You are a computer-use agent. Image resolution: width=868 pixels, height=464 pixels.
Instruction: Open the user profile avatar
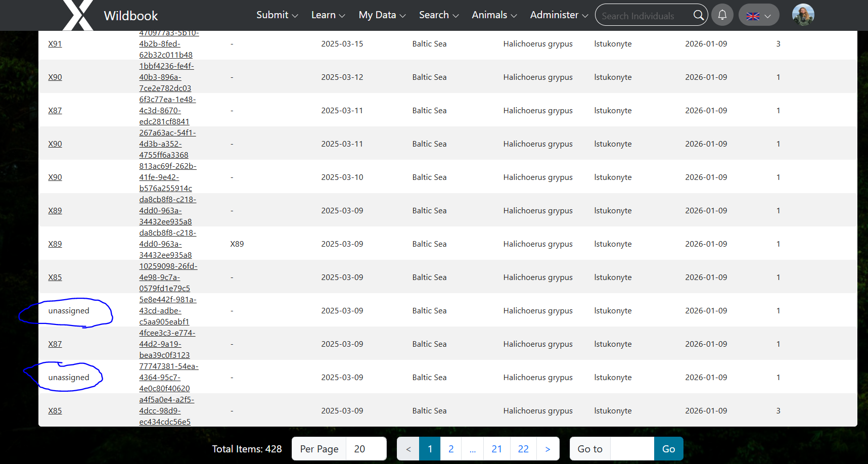pyautogui.click(x=803, y=15)
